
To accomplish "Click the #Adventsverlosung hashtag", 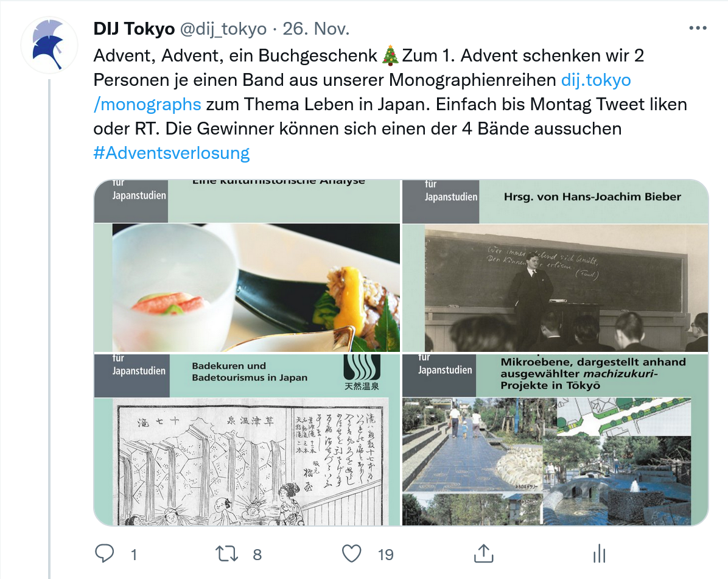I will pos(171,153).
